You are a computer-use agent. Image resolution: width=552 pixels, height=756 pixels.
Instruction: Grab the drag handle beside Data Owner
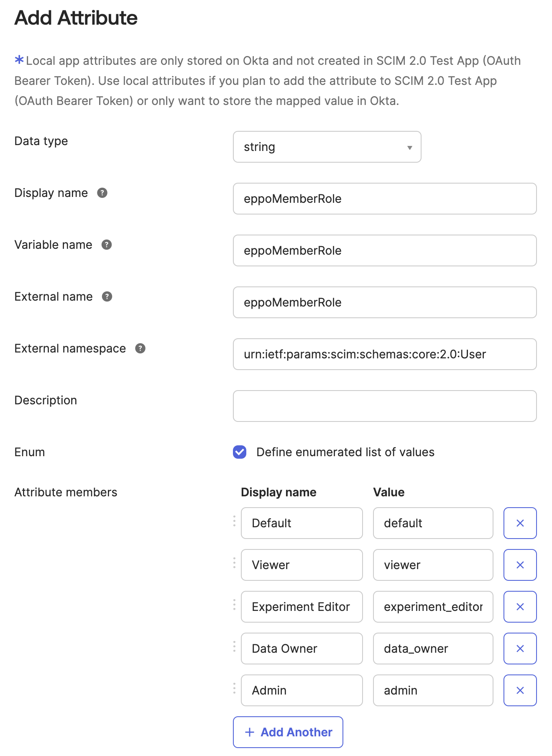click(234, 646)
